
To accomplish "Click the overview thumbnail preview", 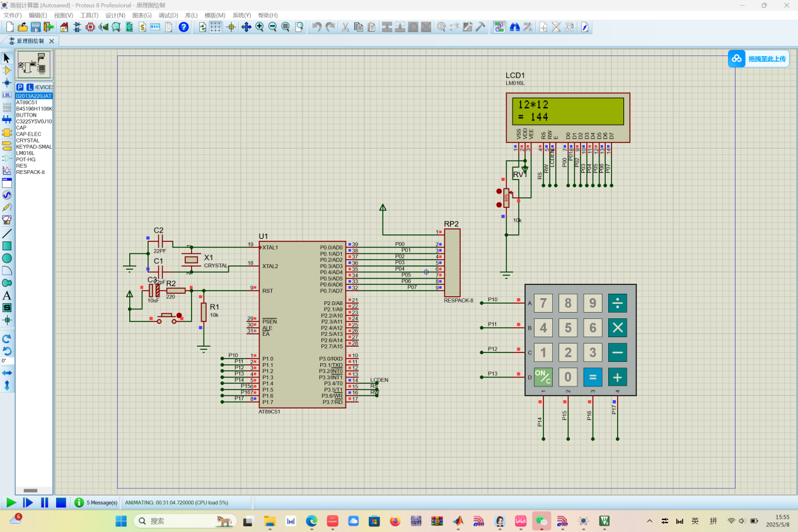I will 34,65.
